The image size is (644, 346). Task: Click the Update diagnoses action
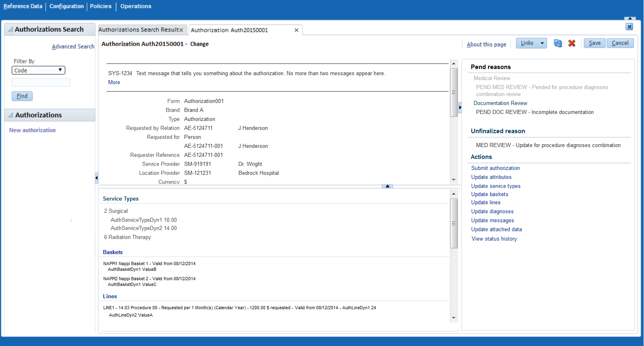point(492,212)
